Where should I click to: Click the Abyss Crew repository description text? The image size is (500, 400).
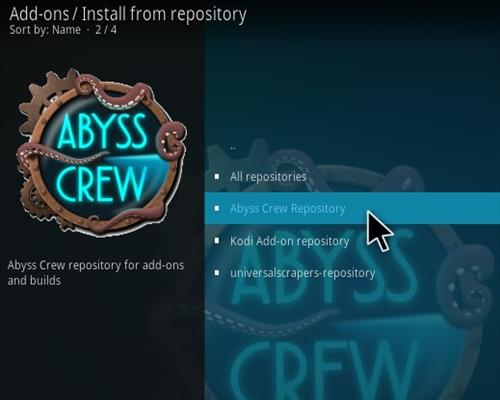(96, 273)
